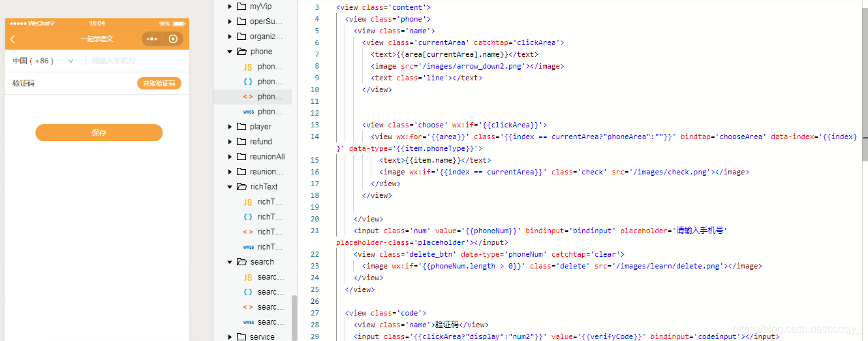This screenshot has height=341, width=868.
Task: Collapse the phone folder
Action: pos(230,52)
